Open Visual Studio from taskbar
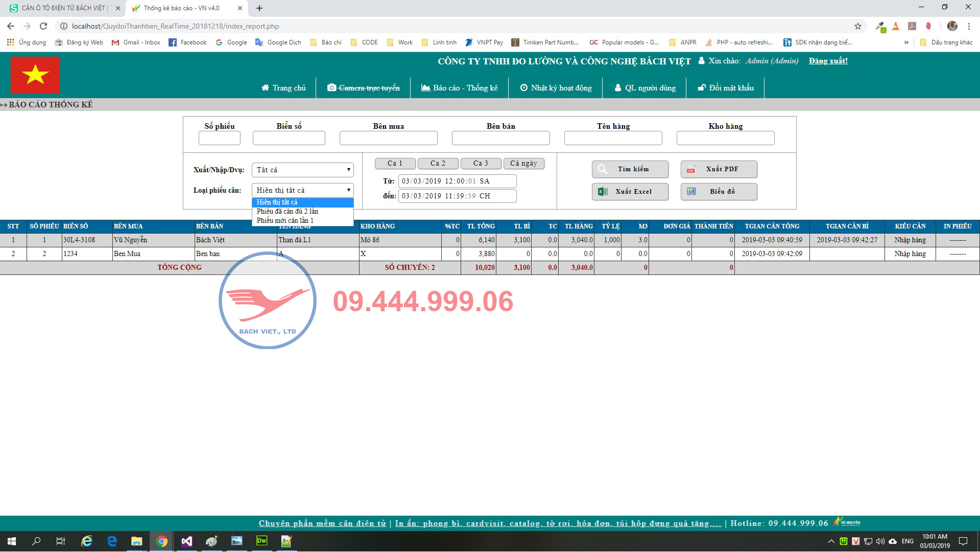The height and width of the screenshot is (552, 980). (186, 541)
